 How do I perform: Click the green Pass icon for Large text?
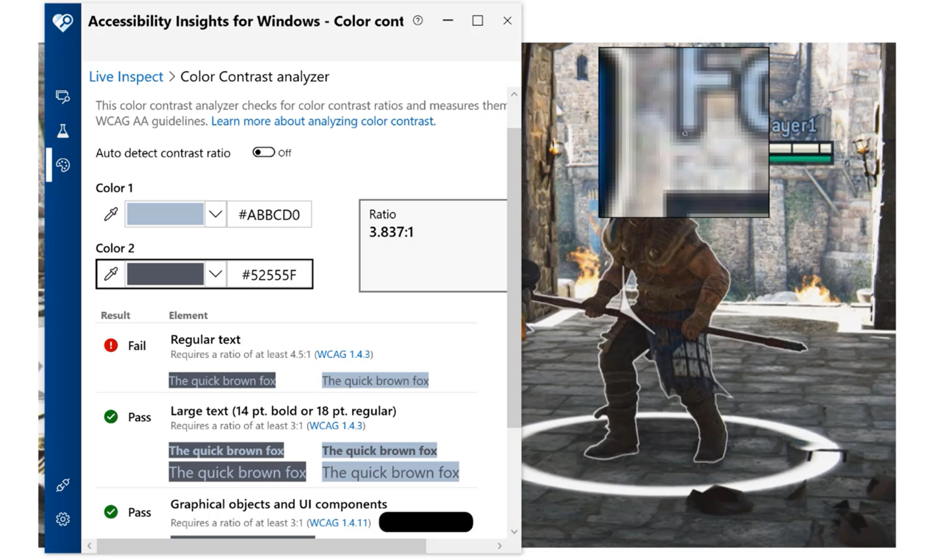(x=111, y=416)
